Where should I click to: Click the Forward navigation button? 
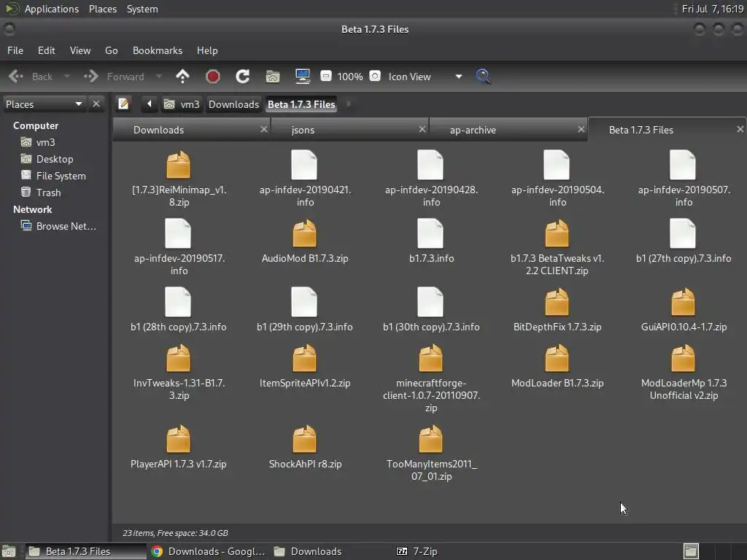point(115,76)
